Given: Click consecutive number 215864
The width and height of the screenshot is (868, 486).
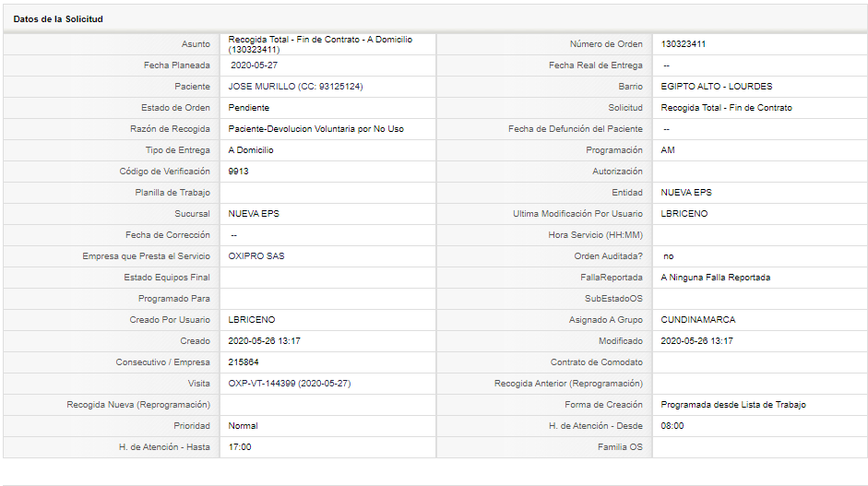Looking at the screenshot, I should [x=244, y=362].
